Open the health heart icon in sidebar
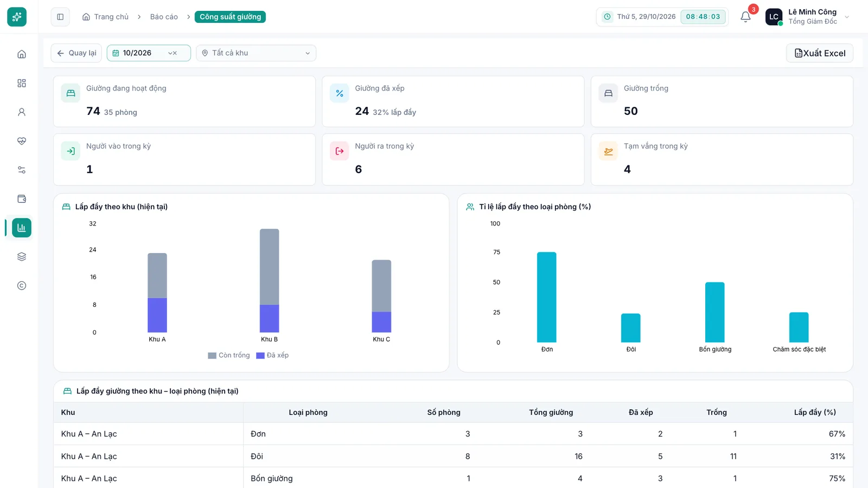Screen dimensions: 868x488 [22, 141]
